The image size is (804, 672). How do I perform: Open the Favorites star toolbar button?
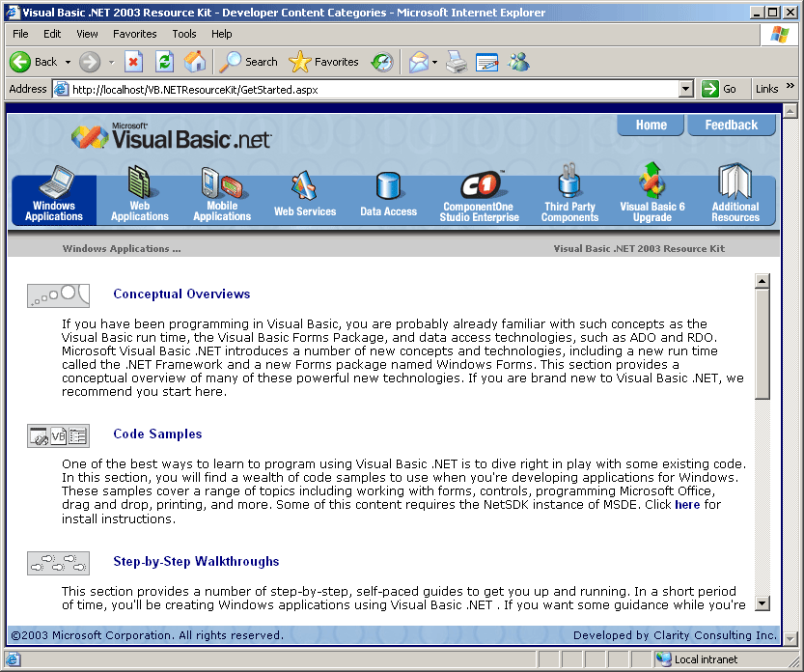coord(323,62)
